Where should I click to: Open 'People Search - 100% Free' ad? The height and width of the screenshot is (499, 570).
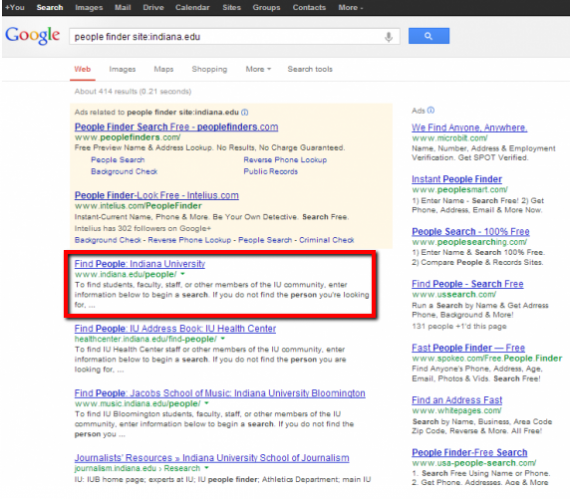[470, 231]
